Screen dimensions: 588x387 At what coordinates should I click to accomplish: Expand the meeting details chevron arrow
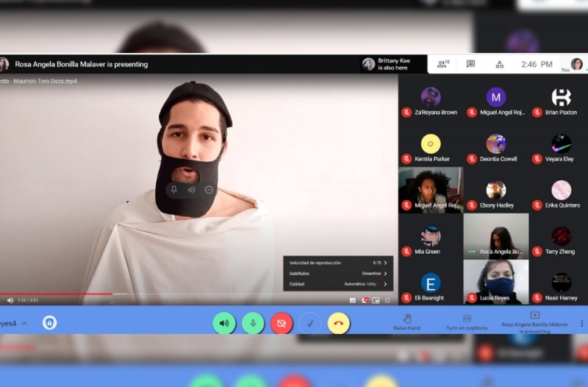pyautogui.click(x=24, y=323)
